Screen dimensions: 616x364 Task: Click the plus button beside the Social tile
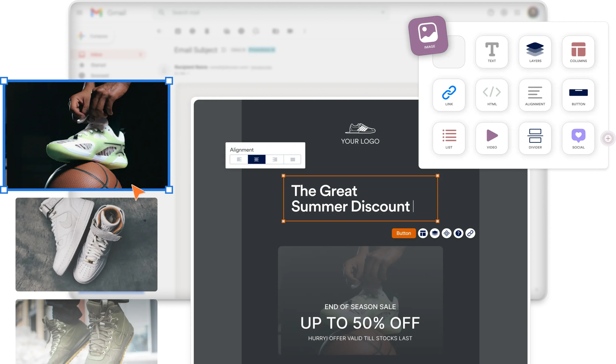[x=608, y=139]
